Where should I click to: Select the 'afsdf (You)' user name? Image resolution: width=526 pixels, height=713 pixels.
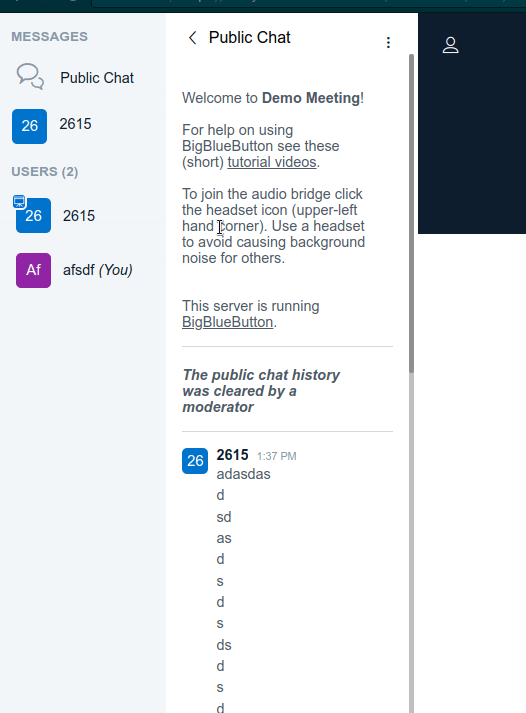click(x=97, y=270)
